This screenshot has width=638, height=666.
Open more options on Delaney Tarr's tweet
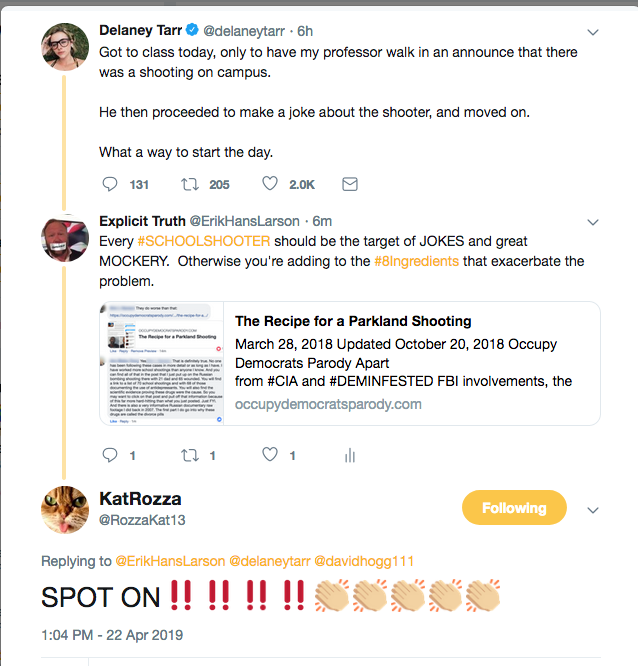[592, 31]
